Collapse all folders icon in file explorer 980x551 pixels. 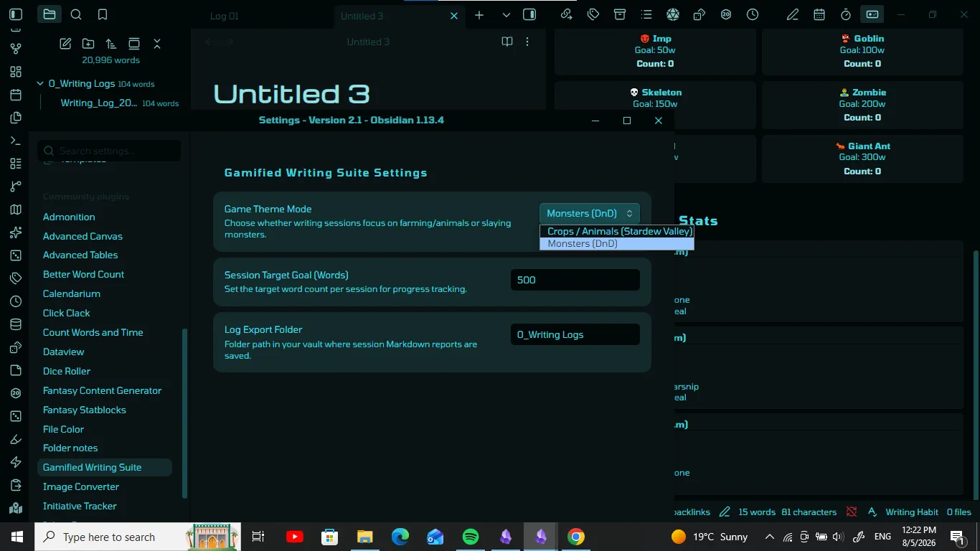pyautogui.click(x=157, y=44)
